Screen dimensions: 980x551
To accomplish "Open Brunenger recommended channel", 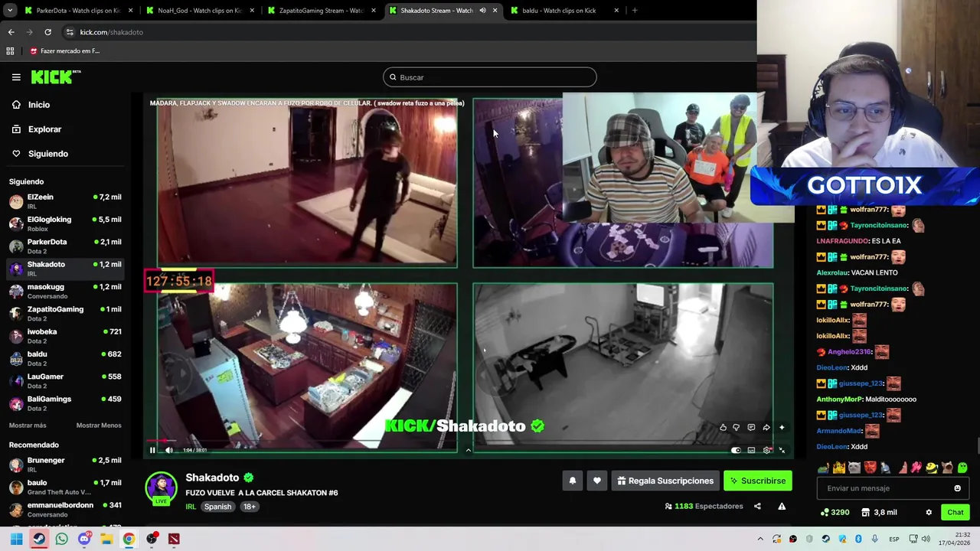I will [x=66, y=465].
